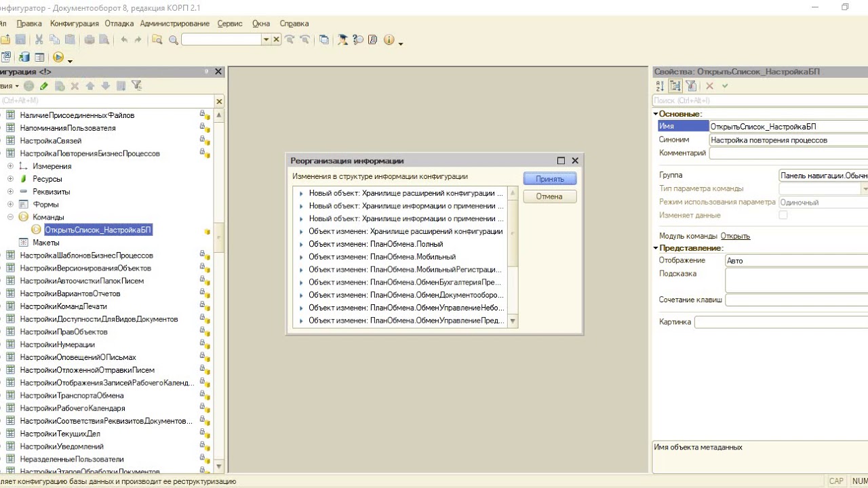
Task: Open the Отображение field showing Авто
Action: click(x=796, y=260)
